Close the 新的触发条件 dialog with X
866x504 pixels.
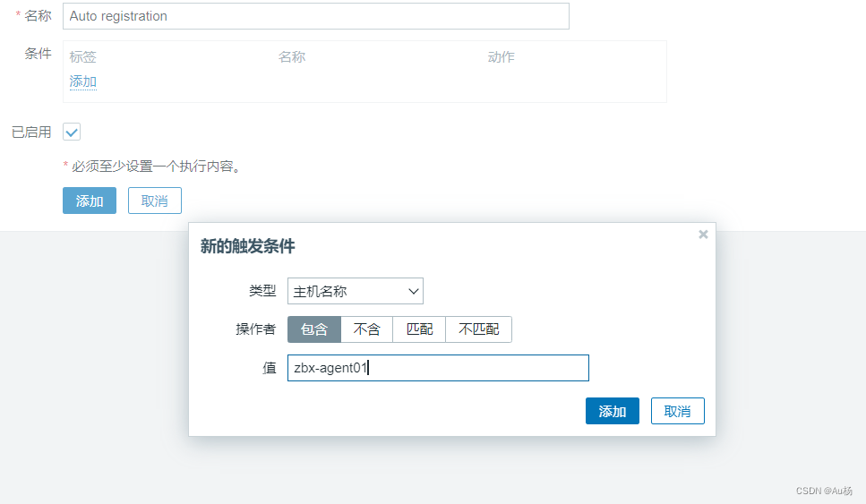703,235
